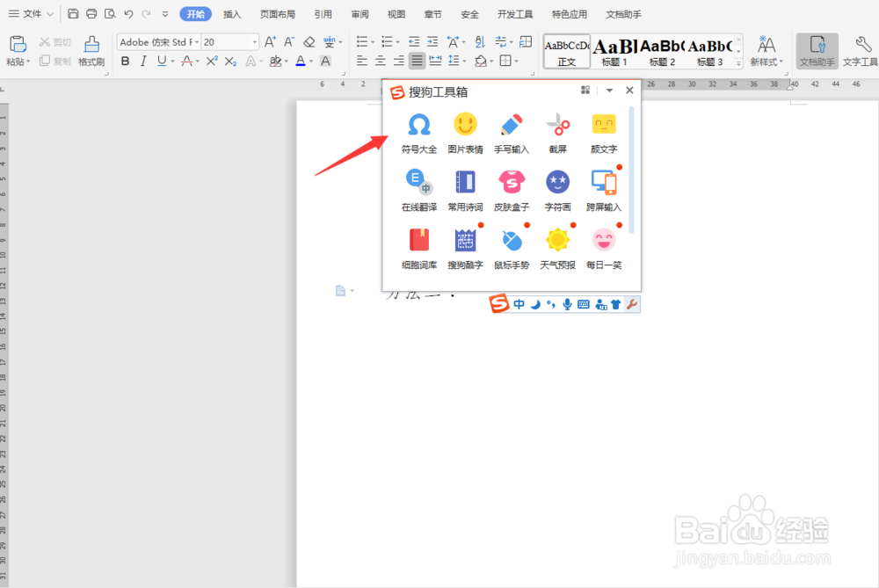Open 颜文字 kaomoji tool

[x=604, y=133]
